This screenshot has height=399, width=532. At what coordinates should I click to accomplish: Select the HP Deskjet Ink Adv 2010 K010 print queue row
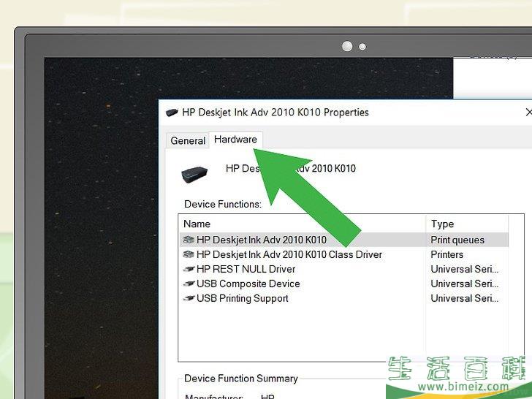click(343, 240)
